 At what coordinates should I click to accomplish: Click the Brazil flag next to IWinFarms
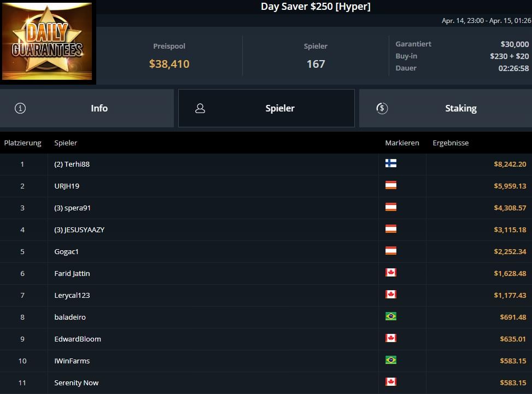390,360
